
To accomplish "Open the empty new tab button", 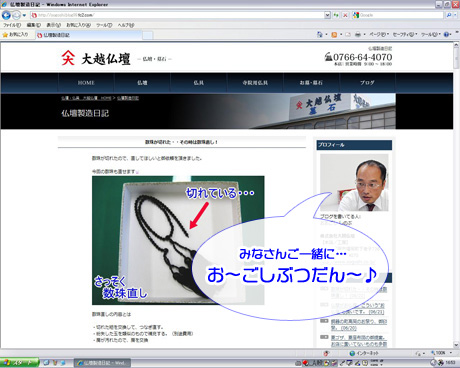I will pos(148,35).
